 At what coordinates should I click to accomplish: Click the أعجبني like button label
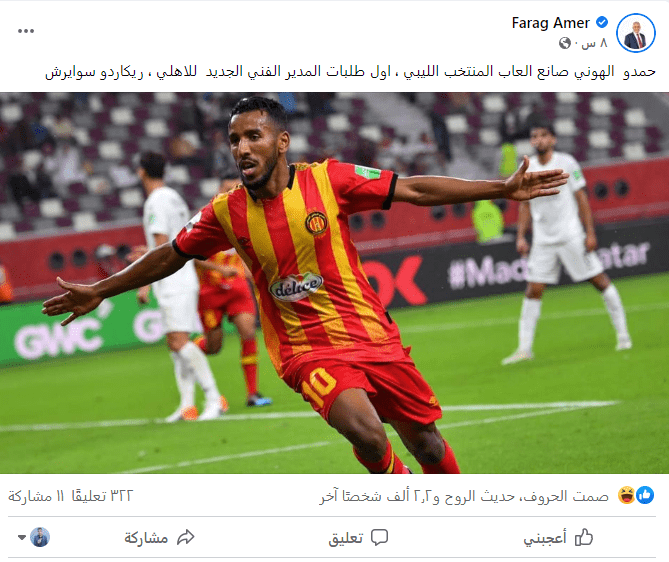(545, 538)
